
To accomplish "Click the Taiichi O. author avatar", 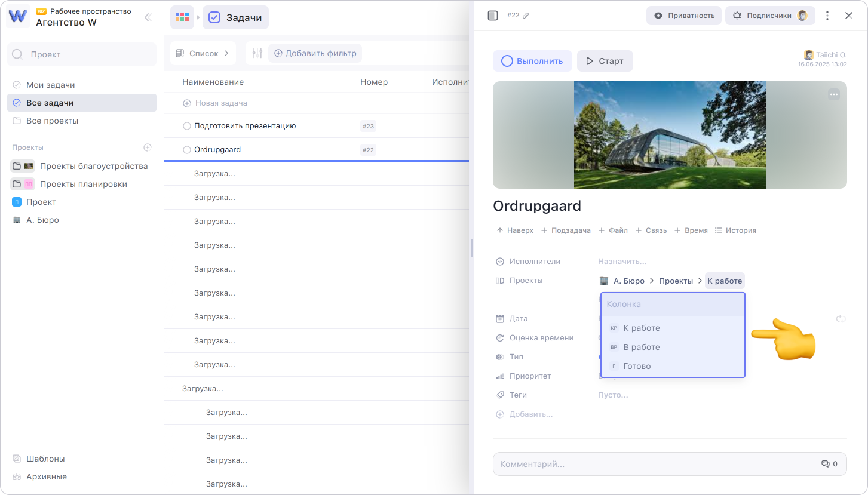I will tap(809, 54).
